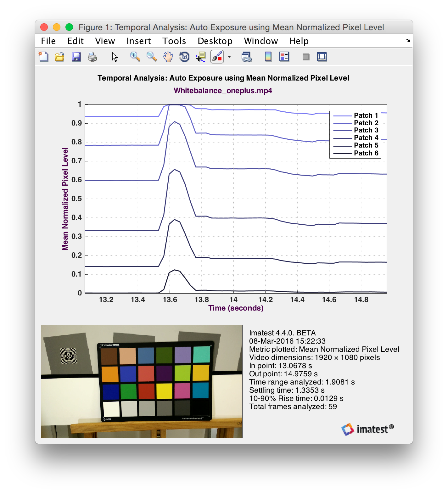
Task: Activate the Zoom Out magnifier tool
Action: 151,57
